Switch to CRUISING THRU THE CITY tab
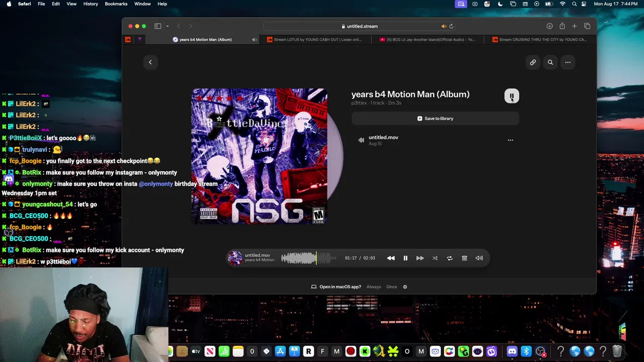644x362 pixels. tap(540, 40)
